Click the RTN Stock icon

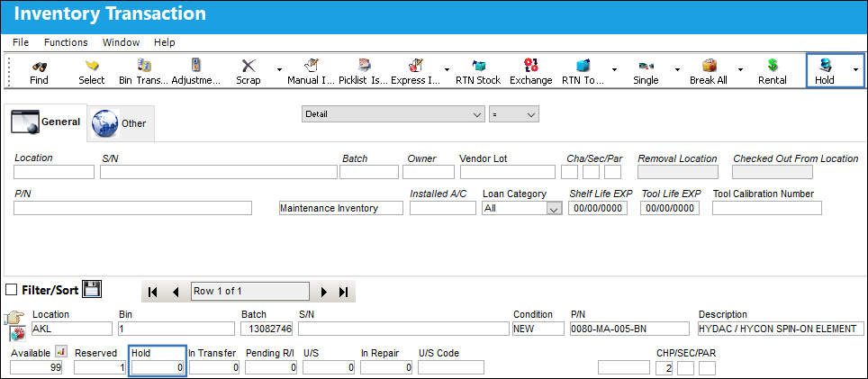coord(478,66)
